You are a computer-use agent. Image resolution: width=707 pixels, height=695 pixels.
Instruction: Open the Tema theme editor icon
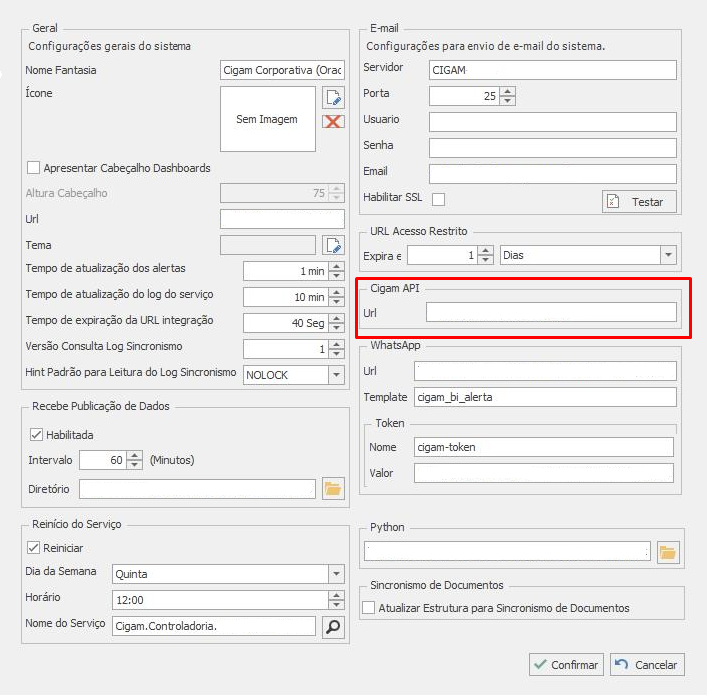pos(333,245)
